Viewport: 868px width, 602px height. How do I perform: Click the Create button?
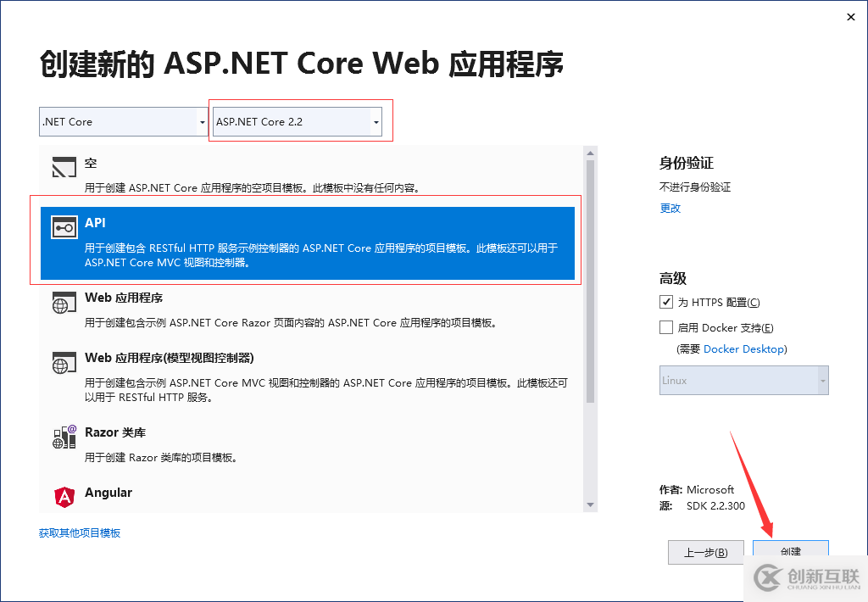[790, 551]
